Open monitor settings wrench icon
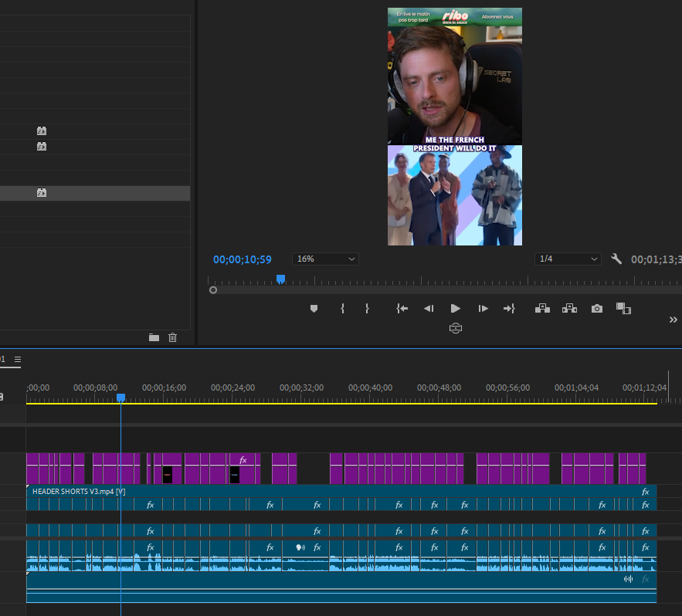The width and height of the screenshot is (682, 616). (616, 259)
